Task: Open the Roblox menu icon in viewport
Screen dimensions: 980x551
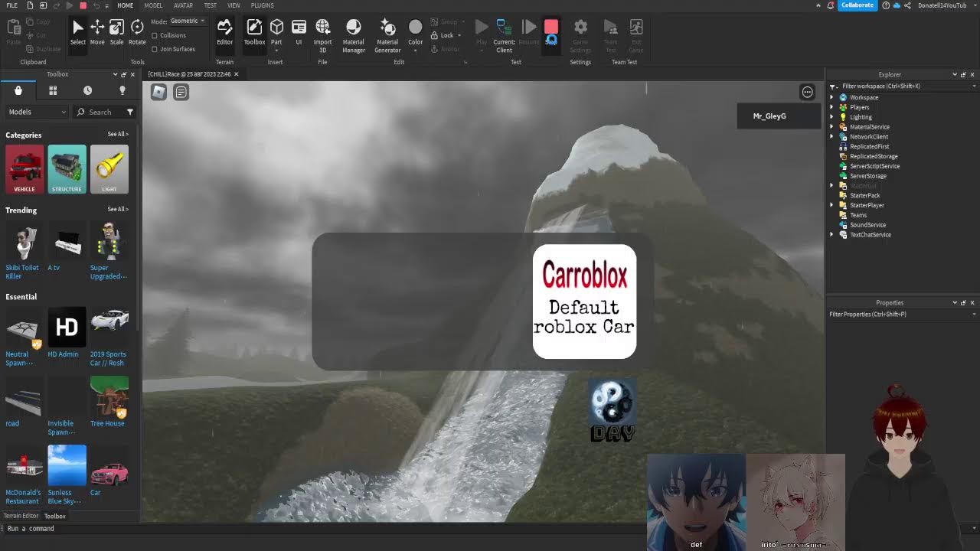Action: pos(158,92)
